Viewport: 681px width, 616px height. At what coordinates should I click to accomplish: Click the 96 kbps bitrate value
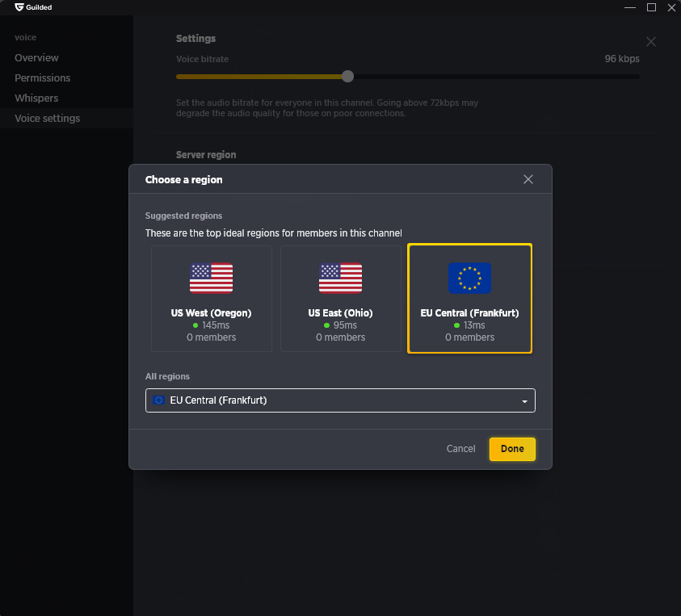pyautogui.click(x=622, y=59)
